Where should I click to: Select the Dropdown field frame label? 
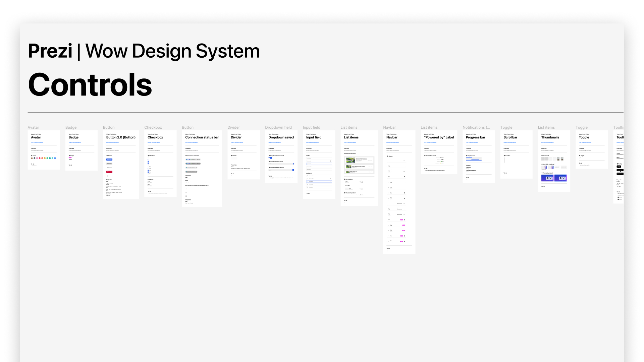coord(278,127)
